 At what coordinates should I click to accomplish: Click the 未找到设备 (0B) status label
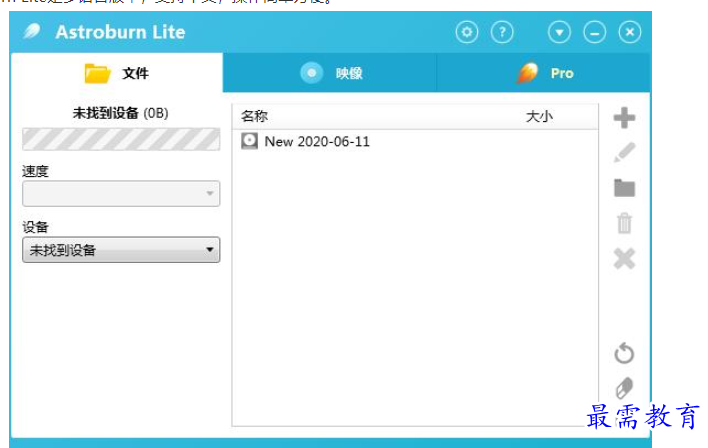tap(121, 113)
